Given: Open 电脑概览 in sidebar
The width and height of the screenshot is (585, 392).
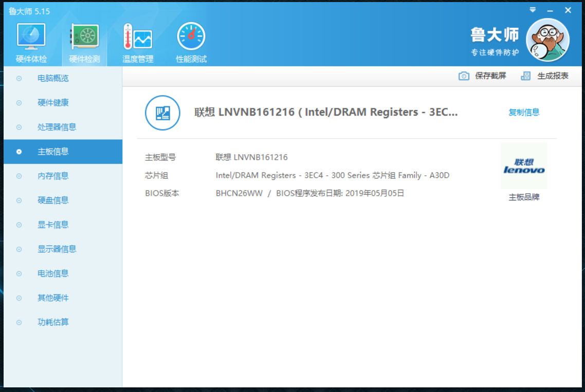Looking at the screenshot, I should pyautogui.click(x=53, y=78).
